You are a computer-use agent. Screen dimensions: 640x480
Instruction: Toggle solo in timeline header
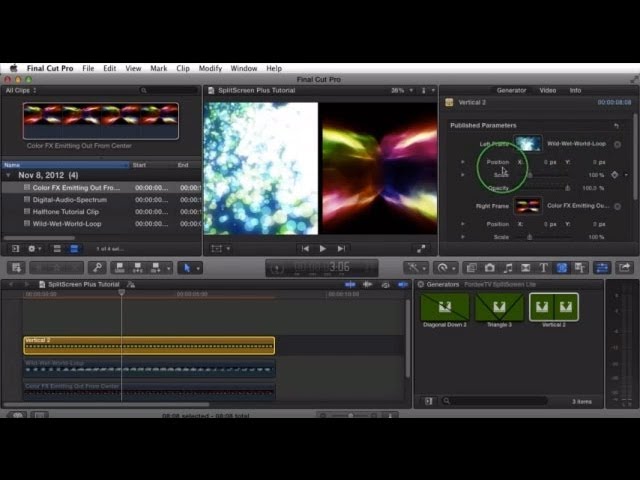pyautogui.click(x=385, y=284)
